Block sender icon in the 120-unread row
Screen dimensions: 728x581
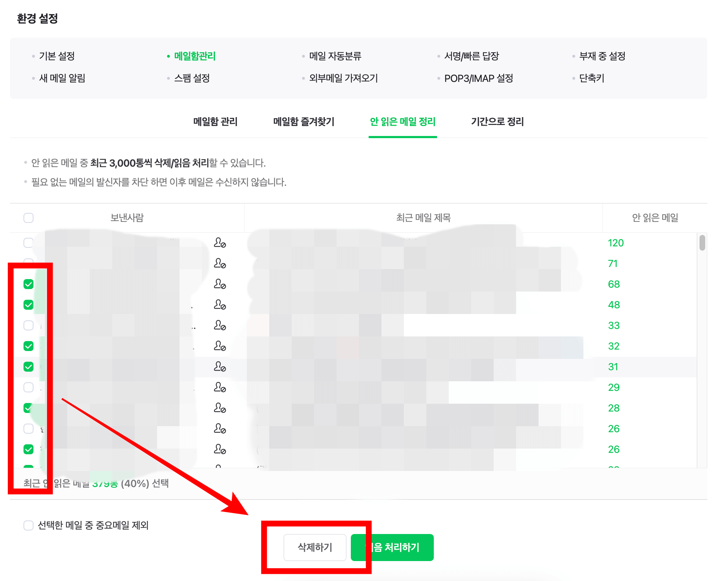pos(220,243)
